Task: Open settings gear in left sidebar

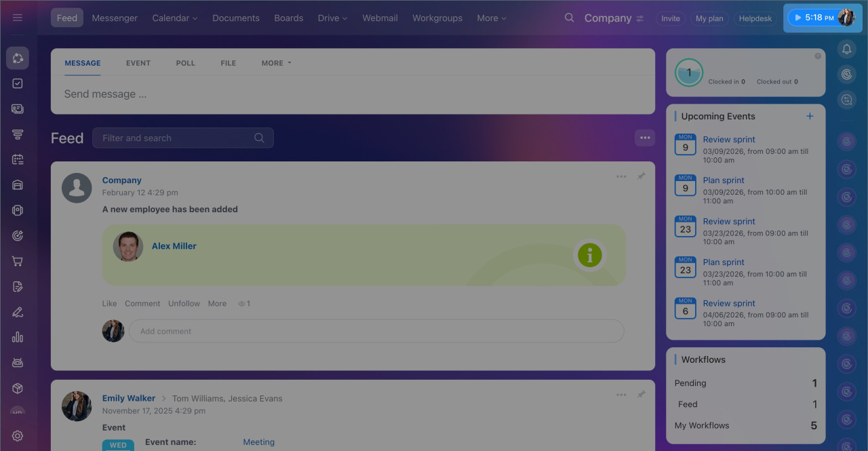Action: click(18, 436)
